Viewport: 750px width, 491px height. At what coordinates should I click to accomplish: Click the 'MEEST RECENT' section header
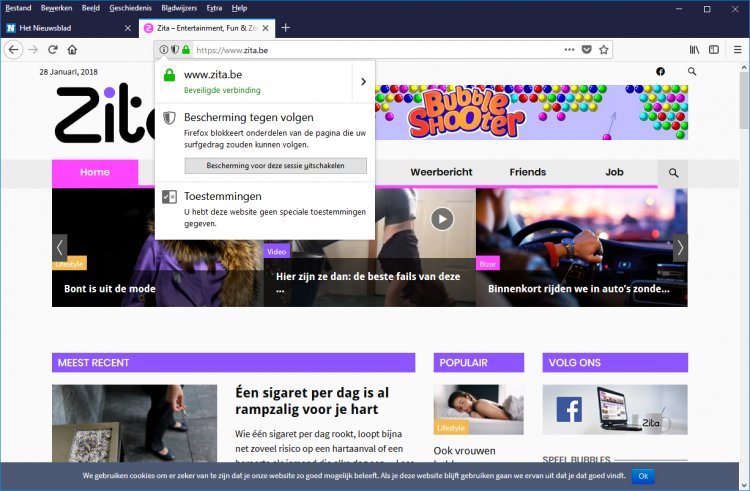[233, 362]
